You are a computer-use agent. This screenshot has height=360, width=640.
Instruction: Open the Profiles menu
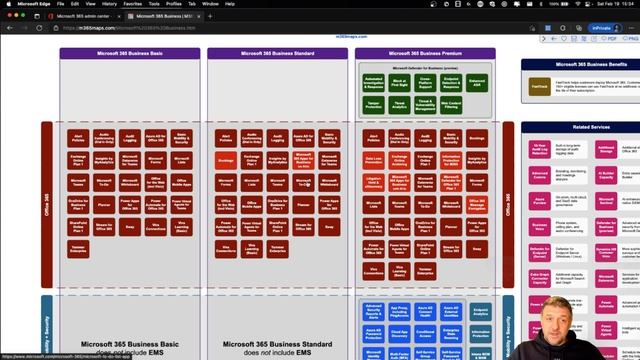pos(173,4)
